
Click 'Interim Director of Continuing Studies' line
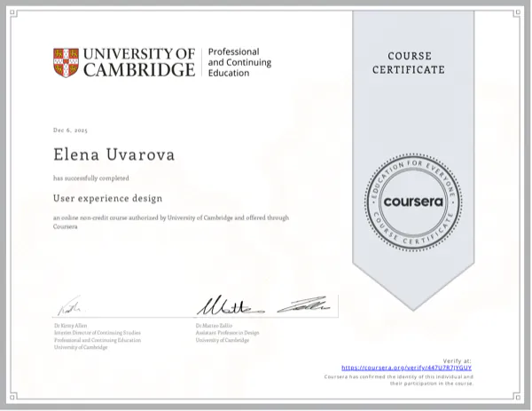tap(98, 333)
